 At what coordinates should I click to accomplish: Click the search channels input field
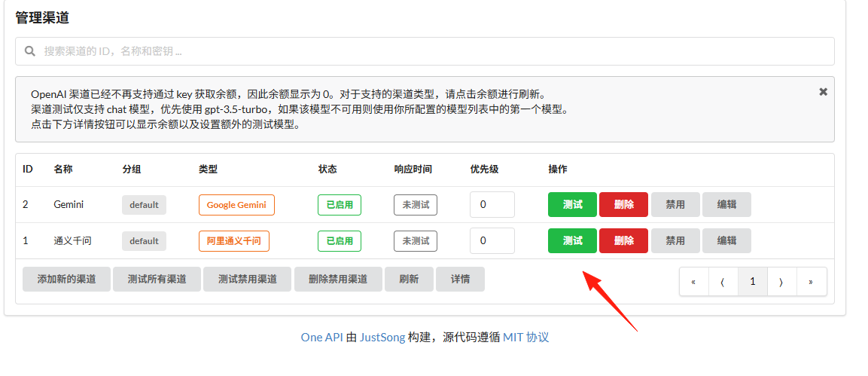[x=425, y=51]
